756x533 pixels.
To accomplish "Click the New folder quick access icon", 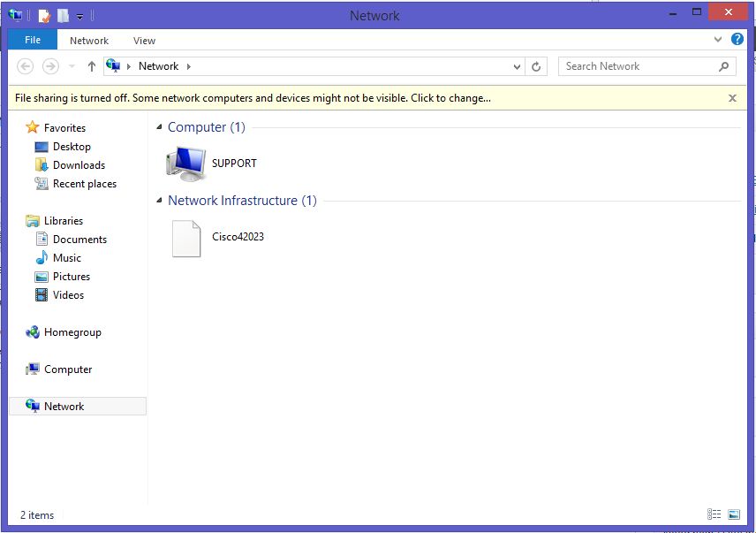I will coord(64,16).
